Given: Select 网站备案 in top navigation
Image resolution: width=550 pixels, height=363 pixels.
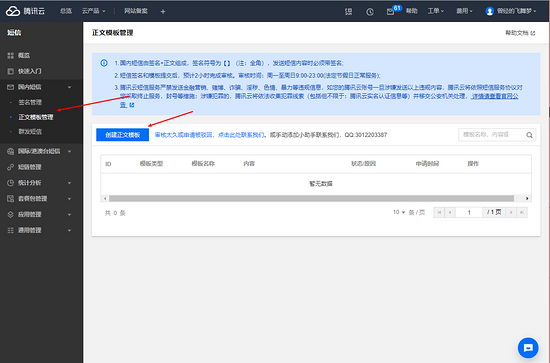Looking at the screenshot, I should 136,11.
